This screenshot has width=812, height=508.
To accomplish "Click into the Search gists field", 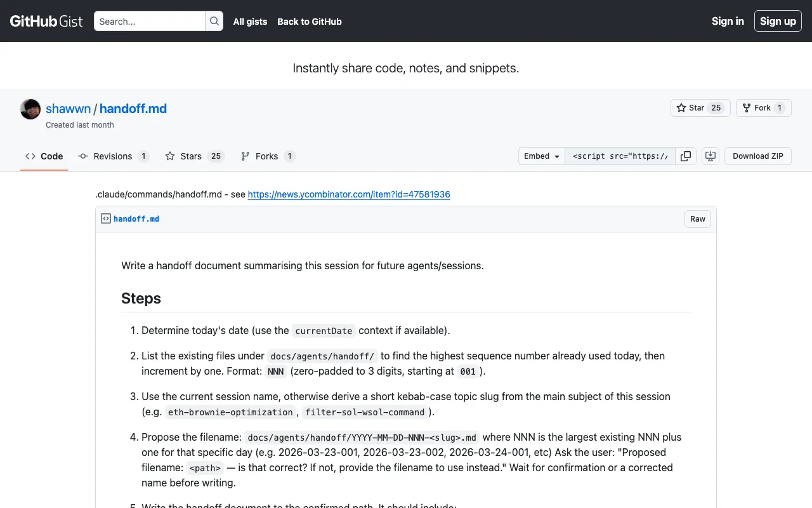I will (x=150, y=21).
